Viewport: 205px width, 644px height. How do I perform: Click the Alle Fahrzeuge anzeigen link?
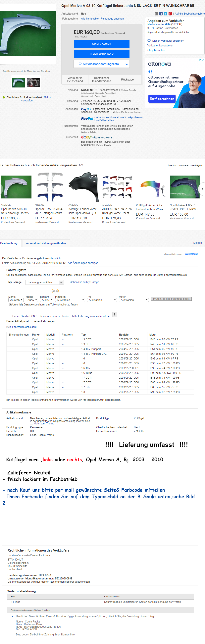(22, 327)
